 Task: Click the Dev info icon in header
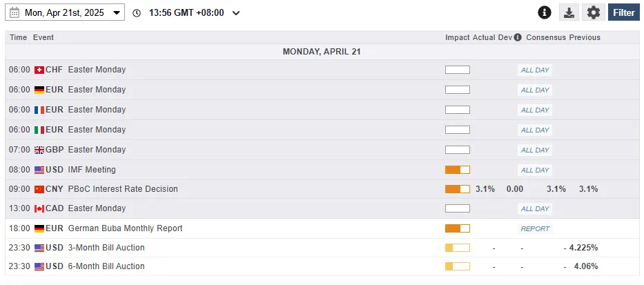(518, 37)
